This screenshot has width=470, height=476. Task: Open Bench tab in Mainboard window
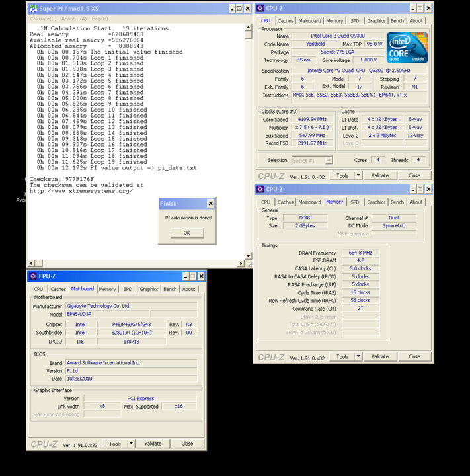(x=170, y=289)
